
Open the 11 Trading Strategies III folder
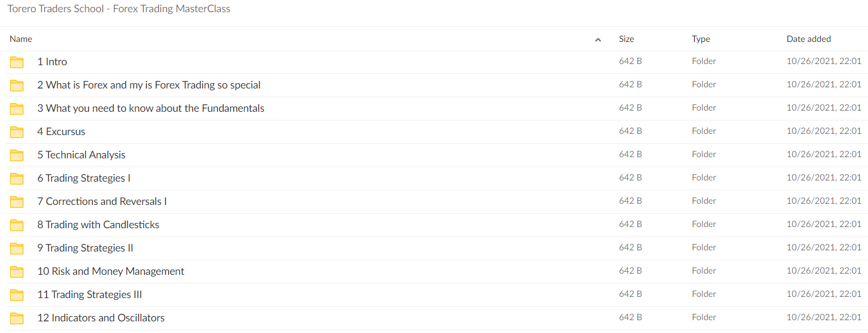[90, 295]
